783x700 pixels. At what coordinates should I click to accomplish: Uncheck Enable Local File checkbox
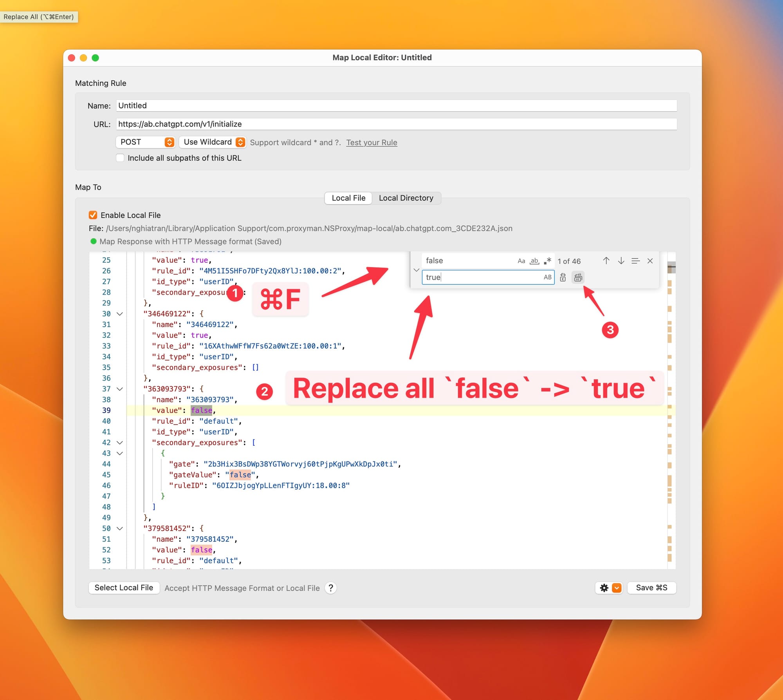pos(93,215)
